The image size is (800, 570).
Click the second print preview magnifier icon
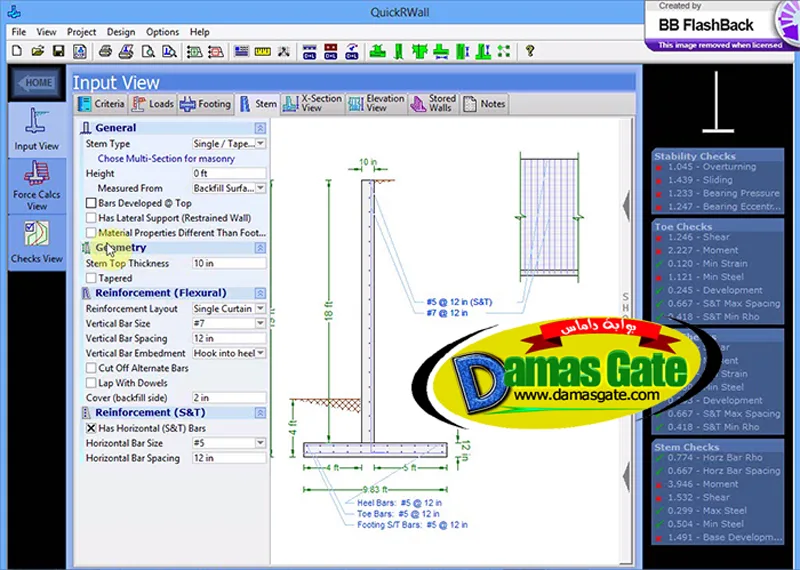(169, 51)
